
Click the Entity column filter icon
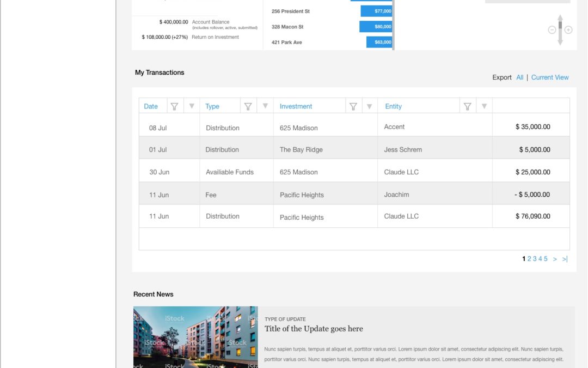coord(467,106)
